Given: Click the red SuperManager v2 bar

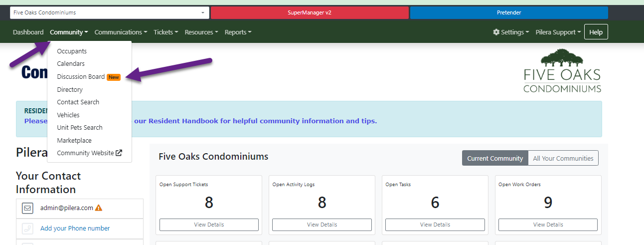Looking at the screenshot, I should pos(309,12).
